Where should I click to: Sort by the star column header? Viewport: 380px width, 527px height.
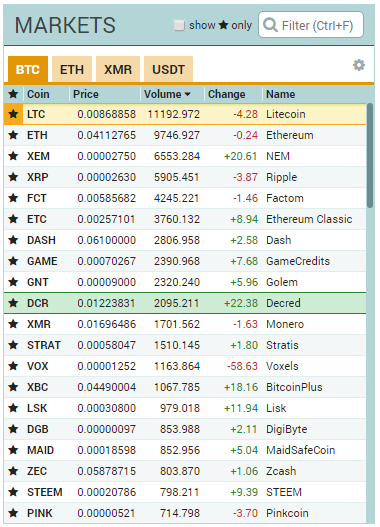[13, 94]
